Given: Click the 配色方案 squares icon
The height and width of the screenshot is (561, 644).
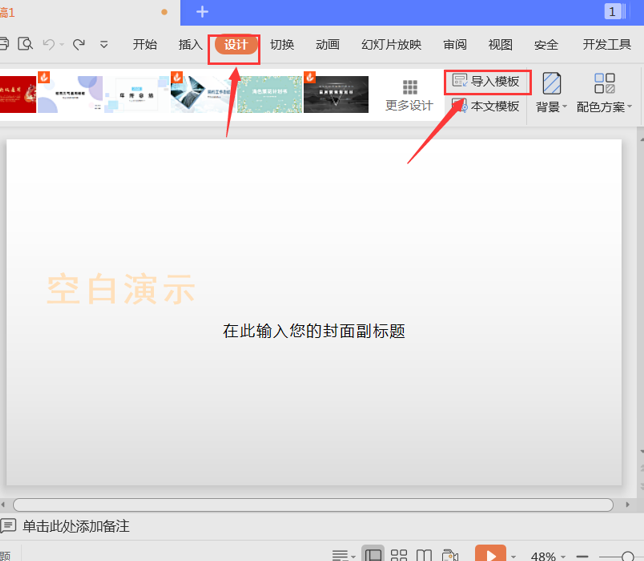Looking at the screenshot, I should click(x=605, y=83).
